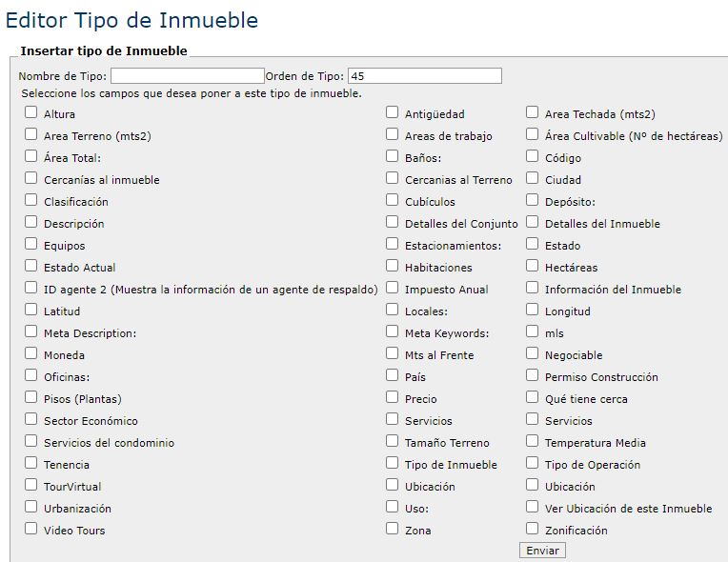Toggle the Longitud checkbox

coord(533,311)
